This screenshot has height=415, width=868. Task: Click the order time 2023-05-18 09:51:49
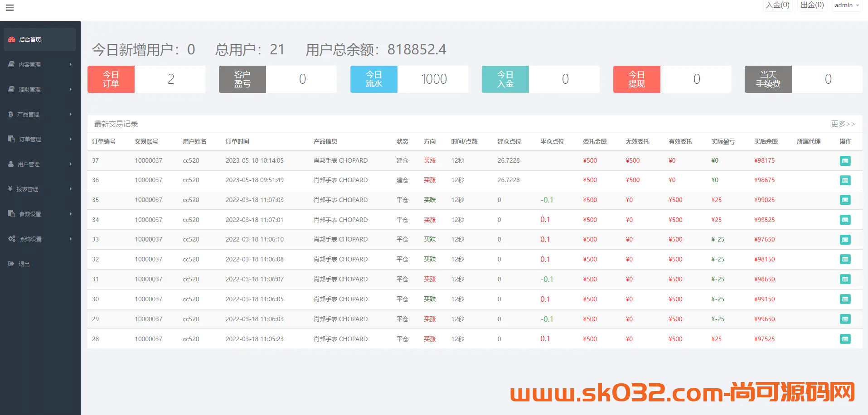(255, 180)
